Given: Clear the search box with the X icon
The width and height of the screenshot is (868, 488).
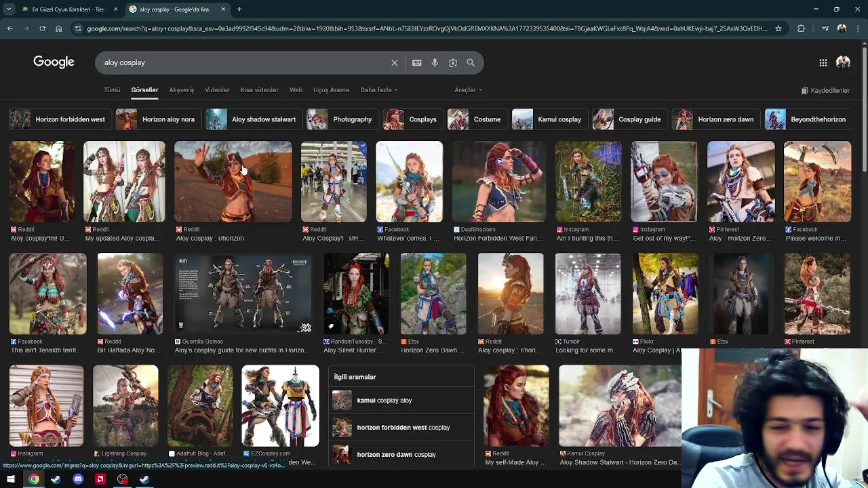Looking at the screenshot, I should (x=395, y=62).
